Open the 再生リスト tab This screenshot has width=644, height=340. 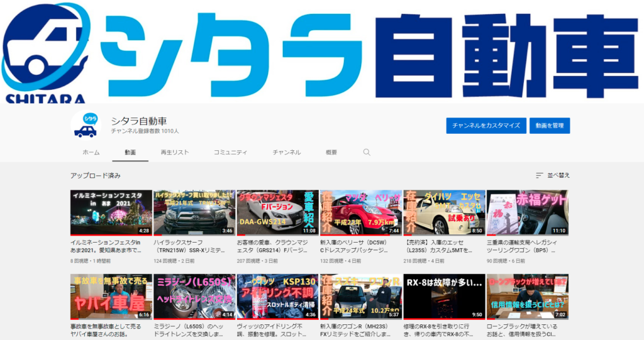point(175,152)
